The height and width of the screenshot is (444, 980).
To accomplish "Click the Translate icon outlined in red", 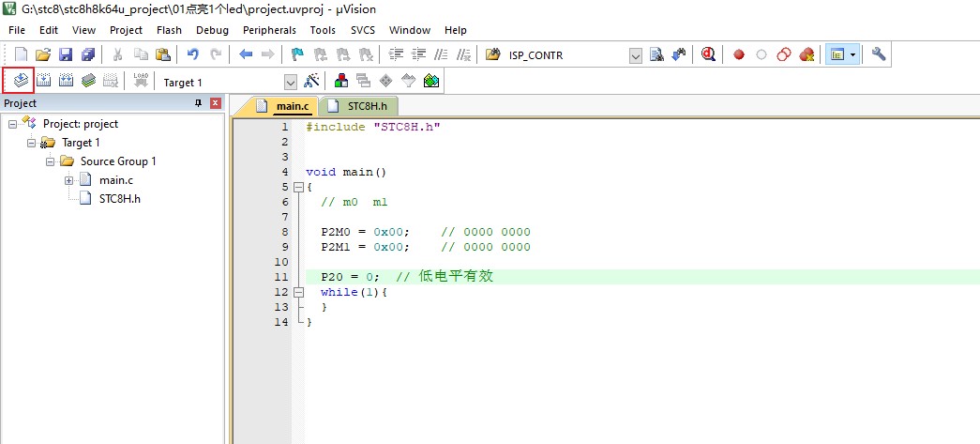I will (x=21, y=81).
